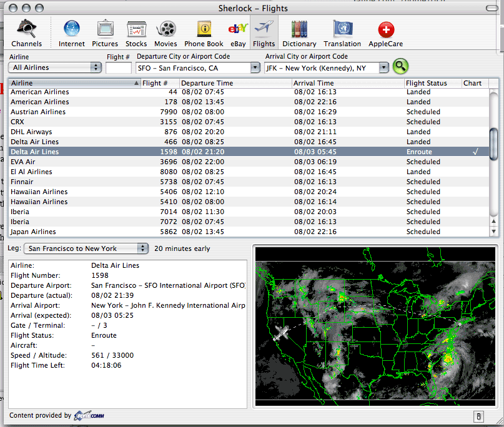Toggle the Chart checkmark for Delta 1598
The height and width of the screenshot is (427, 504).
click(476, 152)
